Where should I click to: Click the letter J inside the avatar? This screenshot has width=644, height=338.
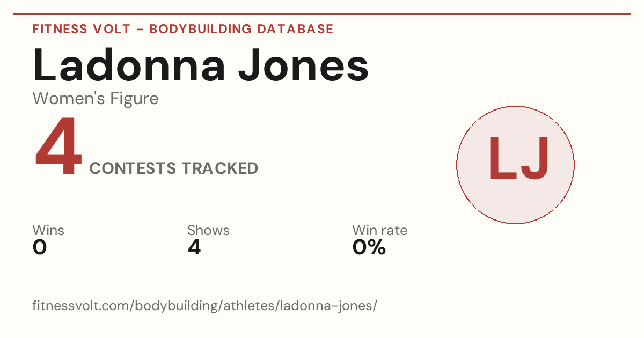tap(535, 158)
